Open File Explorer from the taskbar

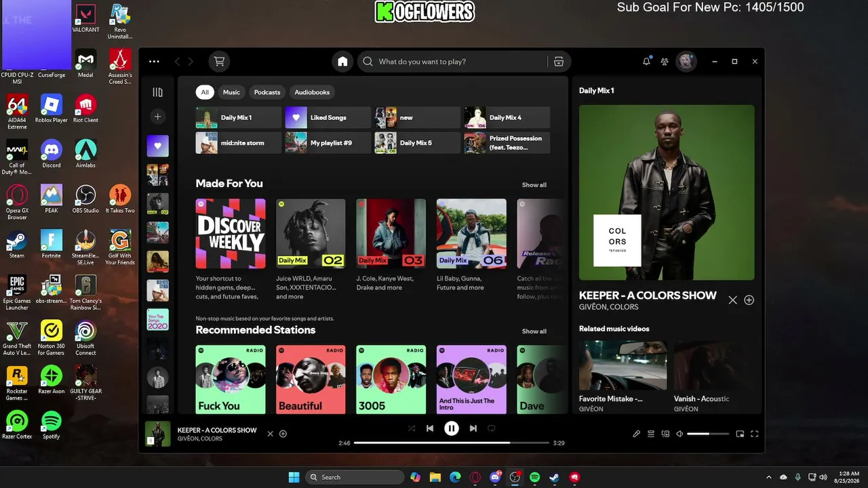[435, 477]
